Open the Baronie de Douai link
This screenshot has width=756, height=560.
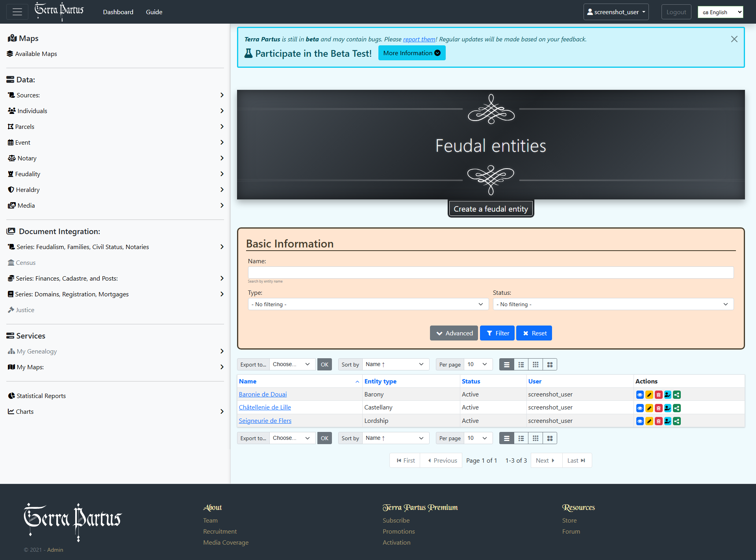coord(263,394)
